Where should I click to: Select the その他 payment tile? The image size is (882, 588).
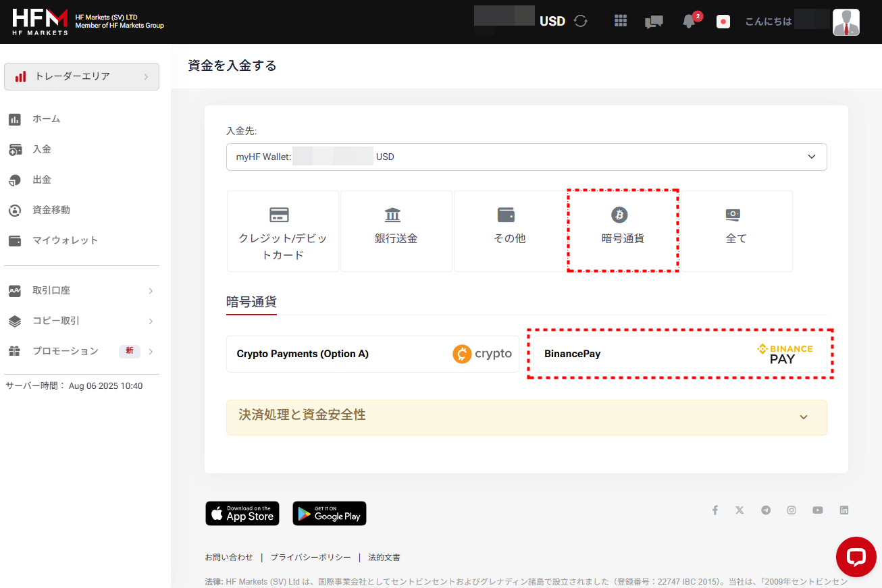(510, 231)
